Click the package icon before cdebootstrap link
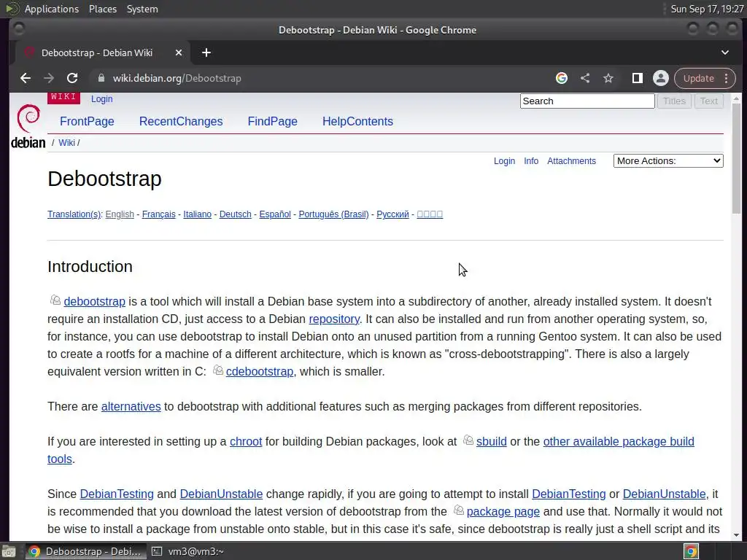The width and height of the screenshot is (747, 560). click(x=217, y=370)
